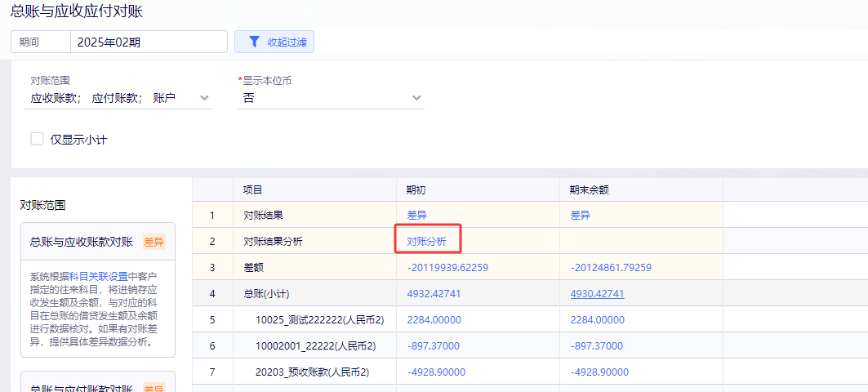Viewport: 868px width, 392px height.
Task: Select row 10002001_22222(人民币2)
Action: (x=315, y=345)
